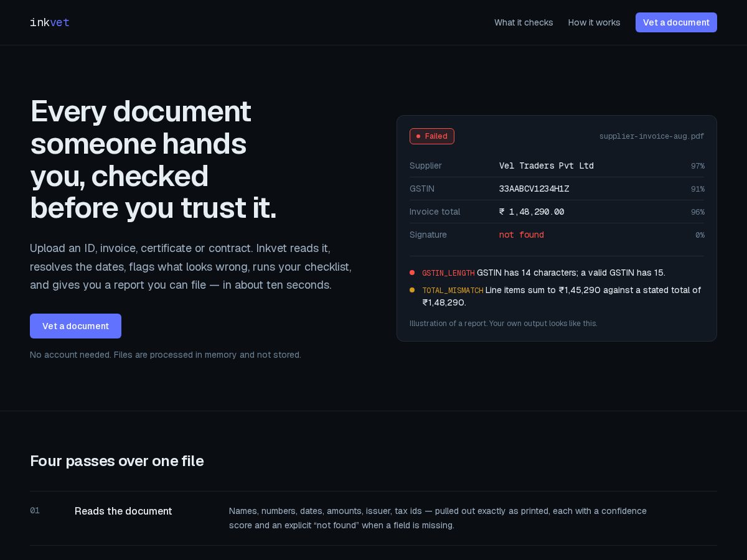Click the Supplier field label
This screenshot has height=560, width=747.
click(426, 166)
